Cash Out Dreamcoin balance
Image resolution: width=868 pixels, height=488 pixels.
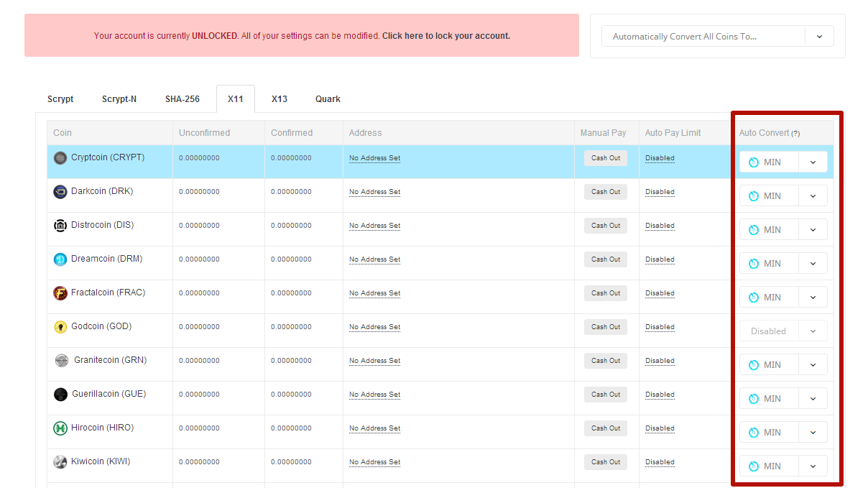(x=606, y=259)
